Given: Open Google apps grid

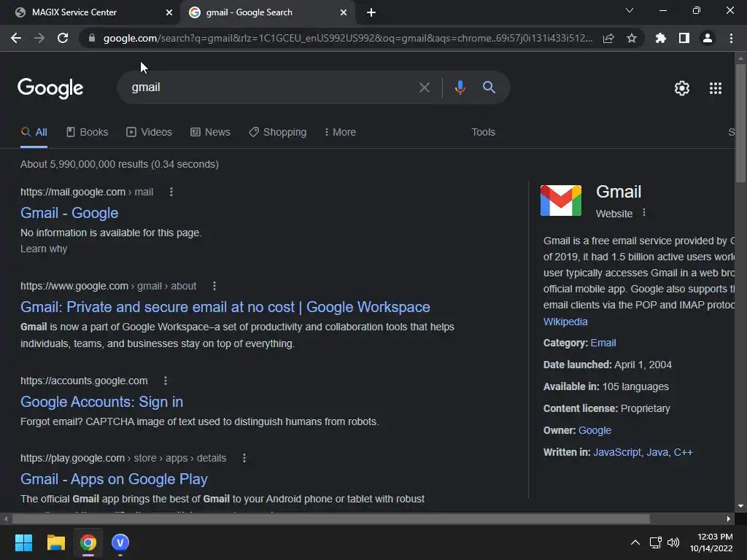Looking at the screenshot, I should click(x=716, y=88).
